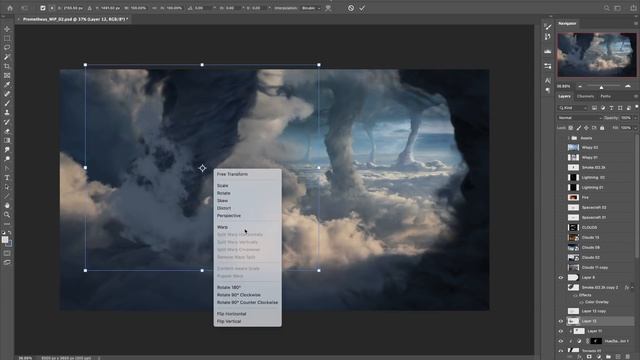
Task: Toggle the reference point checkbox
Action: 43,8
